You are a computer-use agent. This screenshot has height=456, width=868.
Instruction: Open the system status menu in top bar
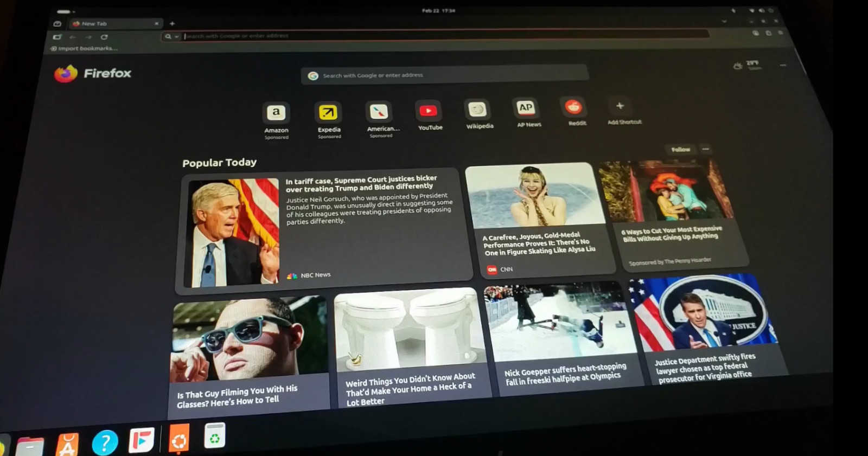(762, 10)
